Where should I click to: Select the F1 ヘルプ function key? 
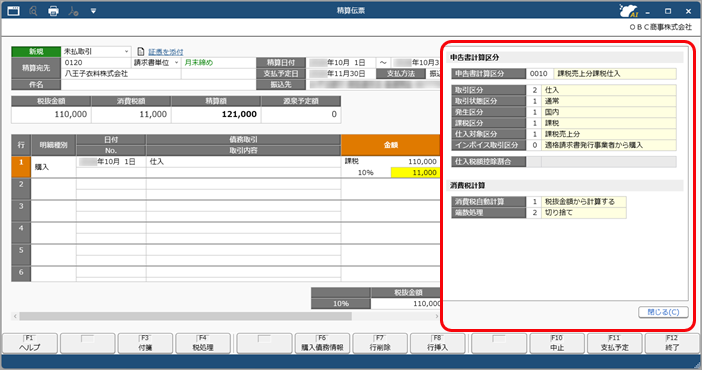[30, 344]
